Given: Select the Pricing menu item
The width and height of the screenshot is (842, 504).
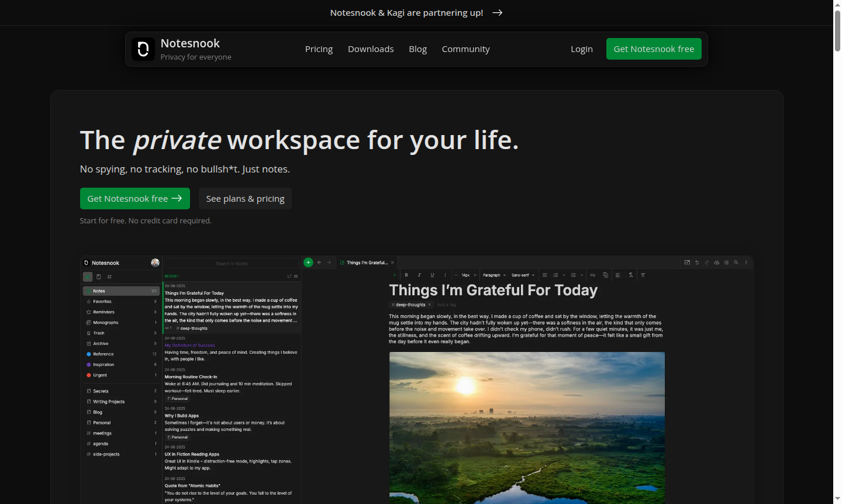Looking at the screenshot, I should pyautogui.click(x=319, y=49).
